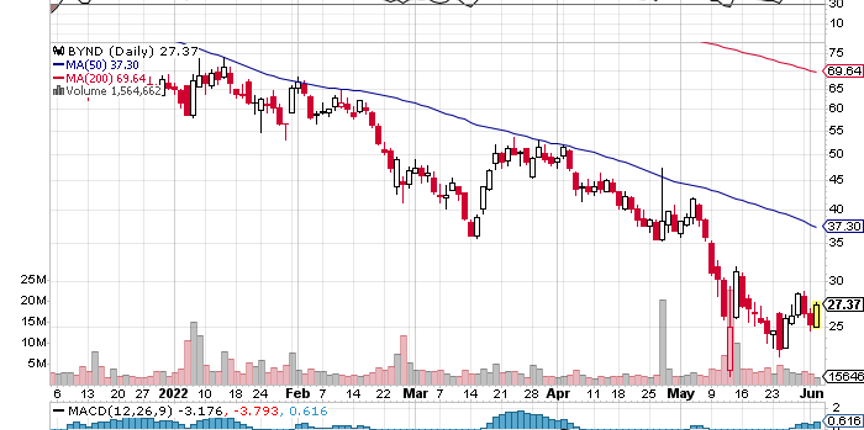
Task: Click the red 69.64 price tag
Action: pyautogui.click(x=845, y=71)
